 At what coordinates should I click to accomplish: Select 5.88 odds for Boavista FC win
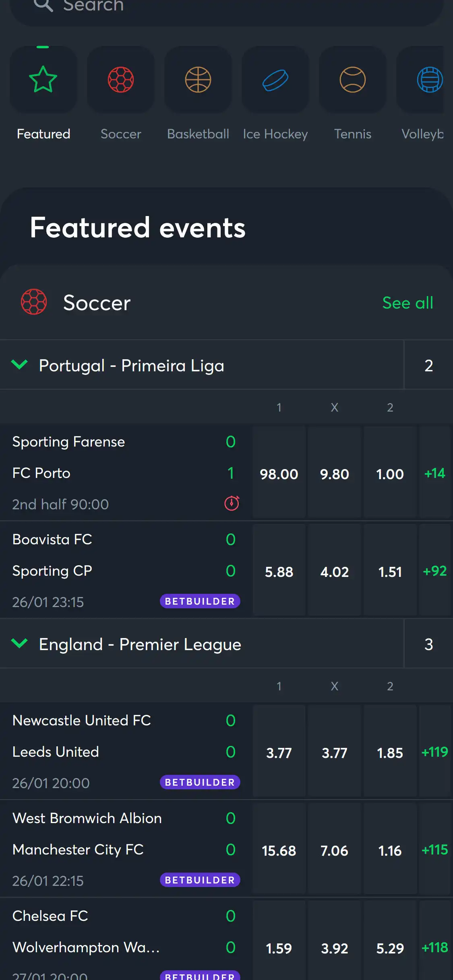coord(279,572)
